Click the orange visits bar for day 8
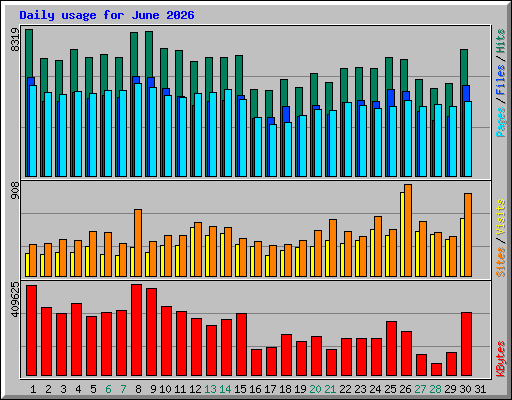The image size is (512, 400). pyautogui.click(x=138, y=243)
